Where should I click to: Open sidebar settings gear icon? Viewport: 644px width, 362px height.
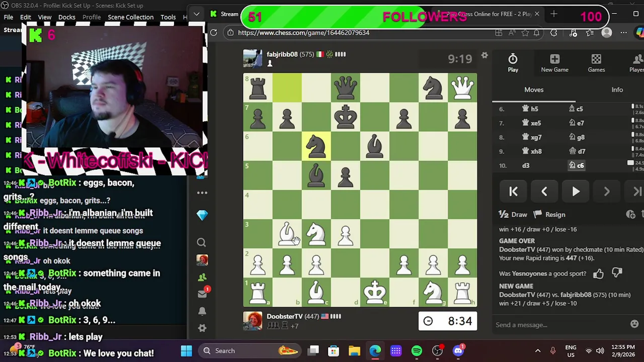click(x=202, y=328)
